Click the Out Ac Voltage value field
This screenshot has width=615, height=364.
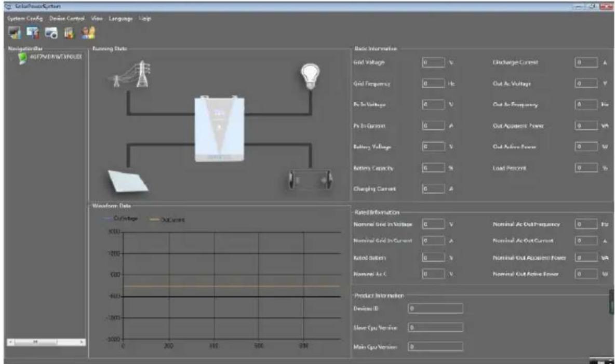click(586, 83)
